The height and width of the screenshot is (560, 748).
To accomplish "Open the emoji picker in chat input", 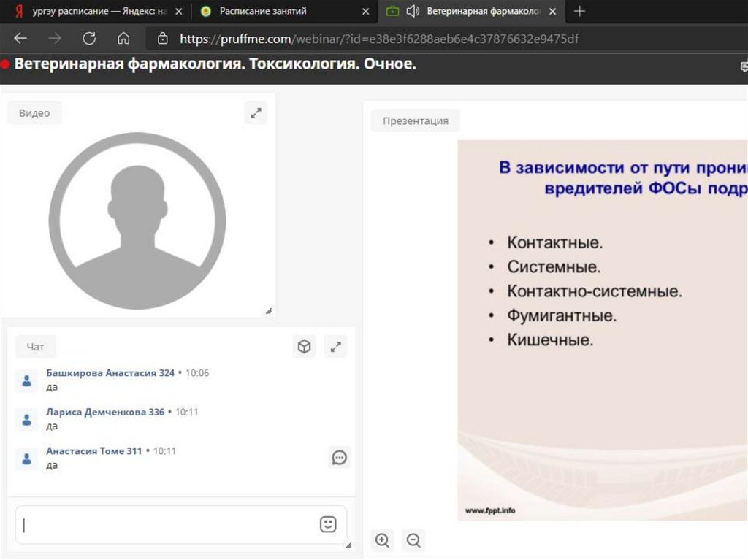I will (x=328, y=524).
